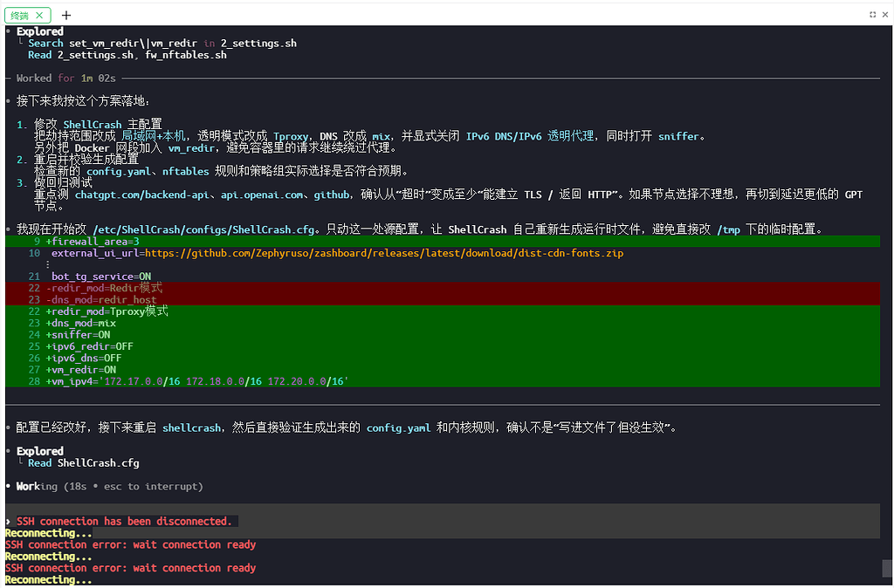Click 'sniffer' in step one description
The width and height of the screenshot is (894, 588).
tap(678, 136)
